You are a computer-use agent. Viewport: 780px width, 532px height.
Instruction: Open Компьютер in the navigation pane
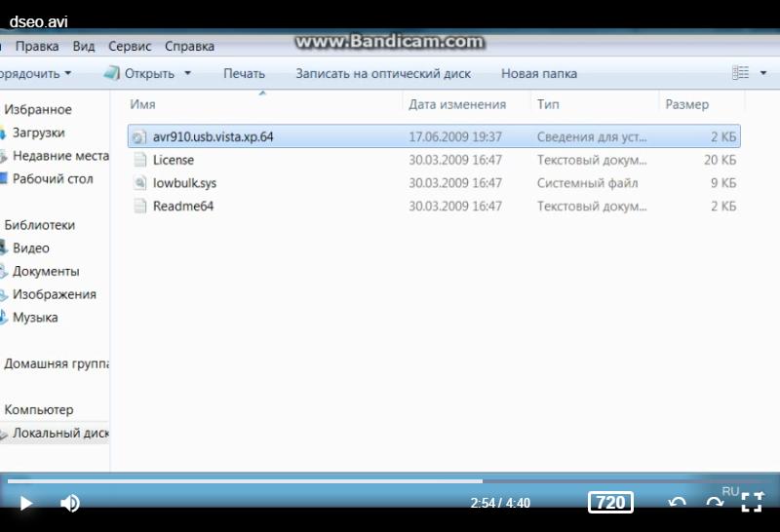coord(39,409)
